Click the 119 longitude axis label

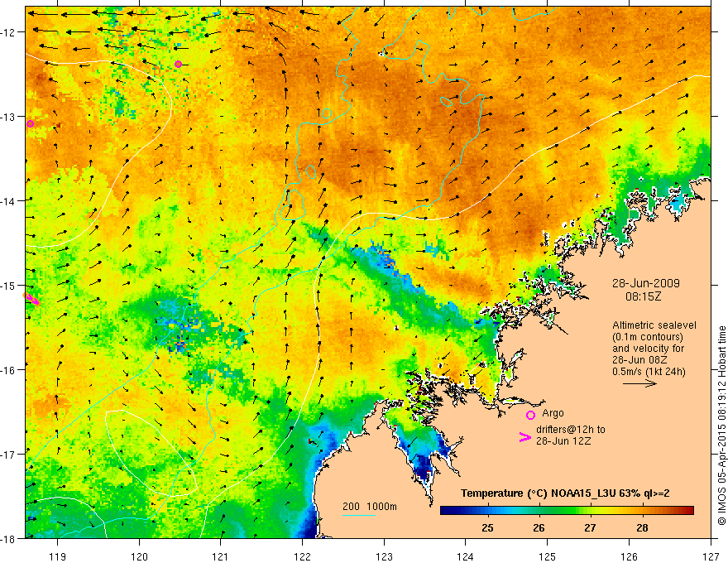point(58,556)
